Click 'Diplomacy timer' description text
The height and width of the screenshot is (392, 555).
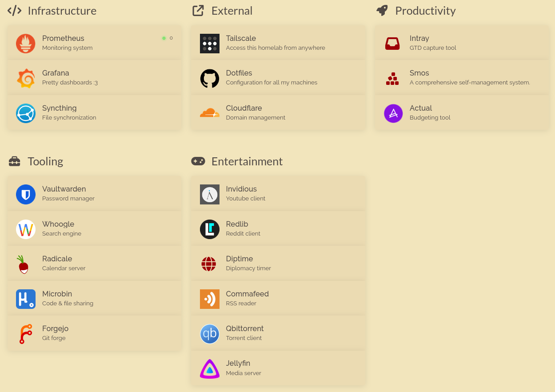[x=248, y=268]
